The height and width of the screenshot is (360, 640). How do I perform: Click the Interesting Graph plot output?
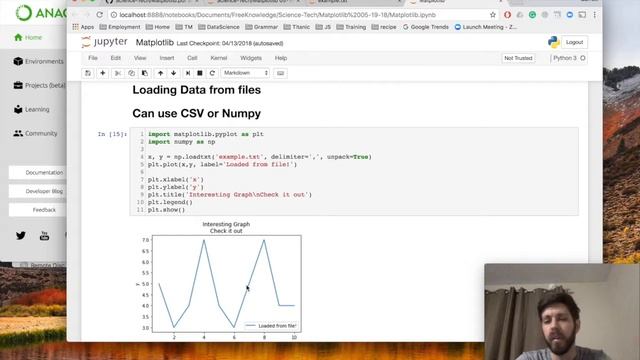pyautogui.click(x=220, y=281)
